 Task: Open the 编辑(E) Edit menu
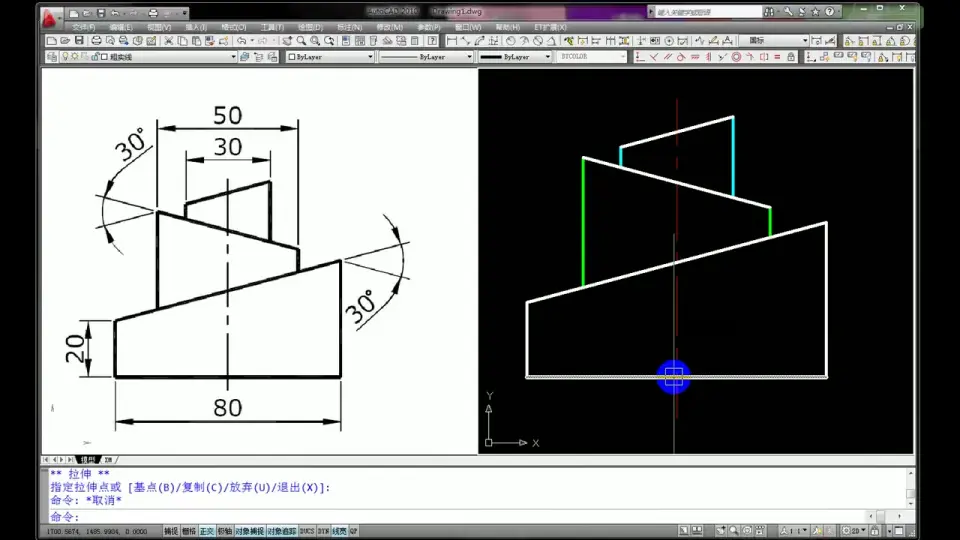(x=121, y=28)
